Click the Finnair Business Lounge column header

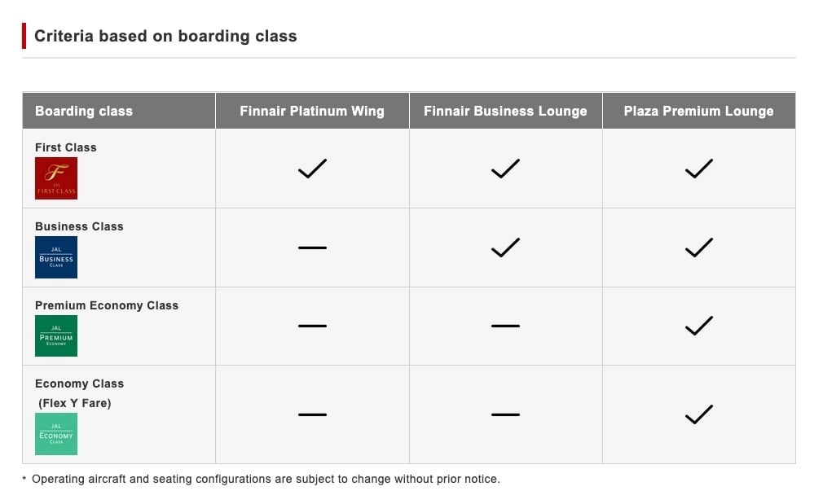(505, 111)
